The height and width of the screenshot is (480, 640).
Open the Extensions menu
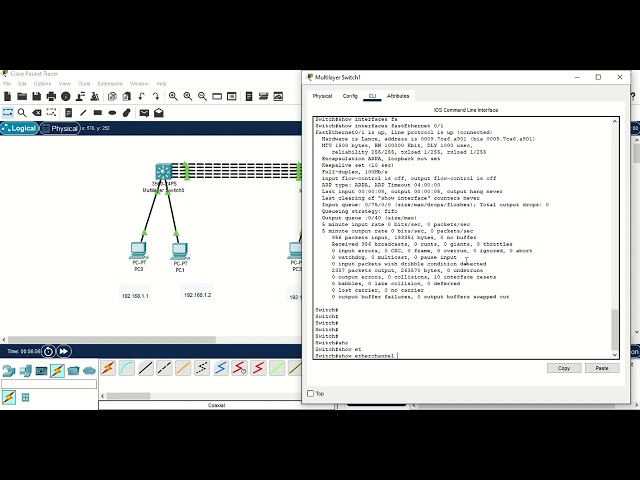(110, 84)
